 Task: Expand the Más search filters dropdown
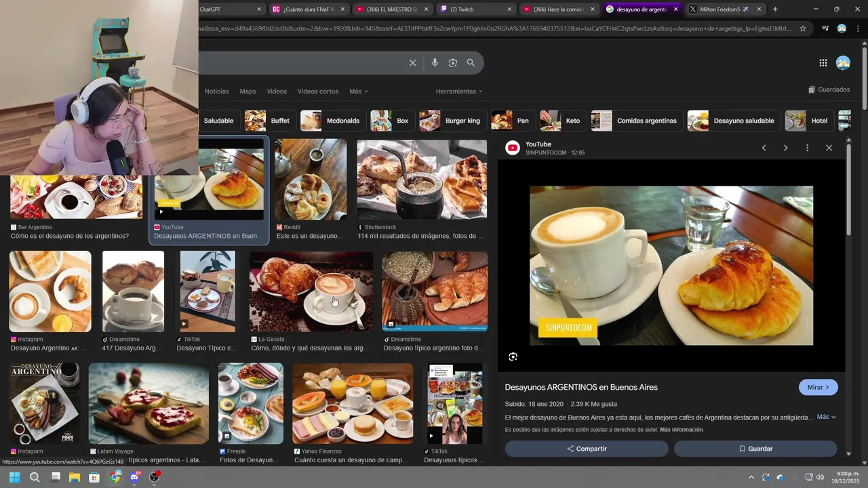pos(358,91)
